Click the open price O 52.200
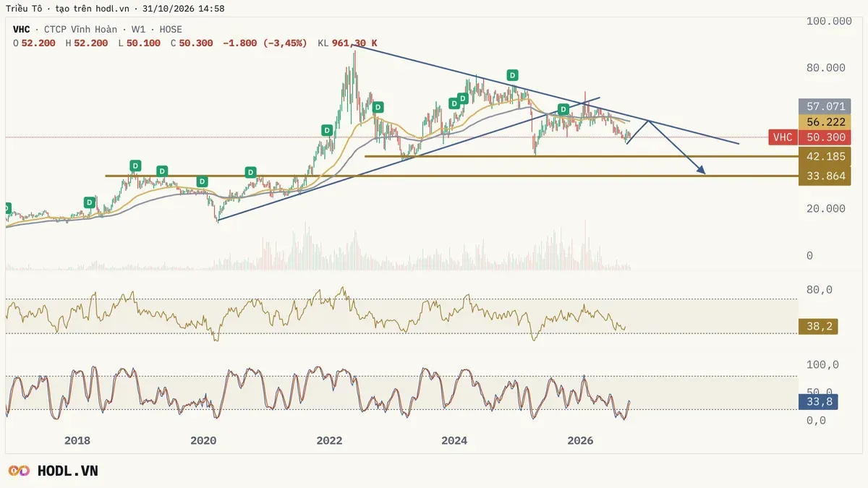This screenshot has width=868, height=488. pos(35,43)
